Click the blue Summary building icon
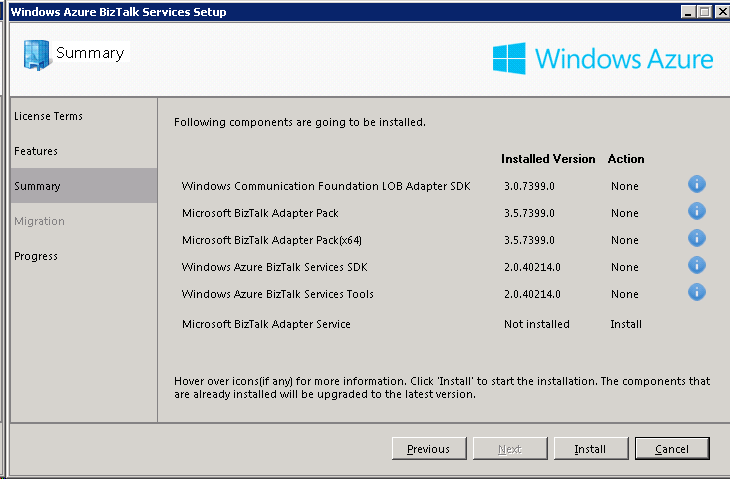 click(x=36, y=54)
